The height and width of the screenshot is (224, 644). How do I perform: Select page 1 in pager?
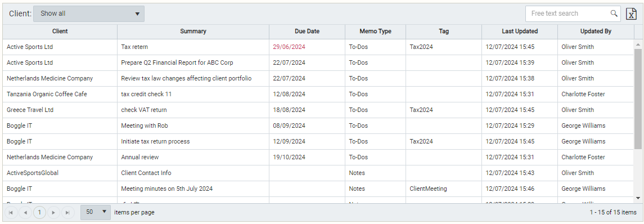(39, 213)
